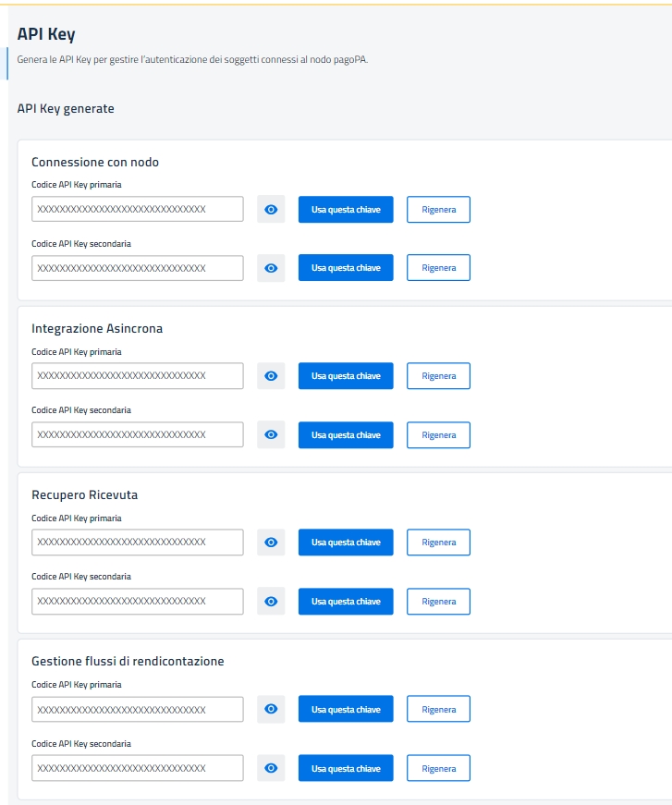The image size is (672, 805).
Task: Click Connessione con nodo primary key field
Action: [138, 210]
